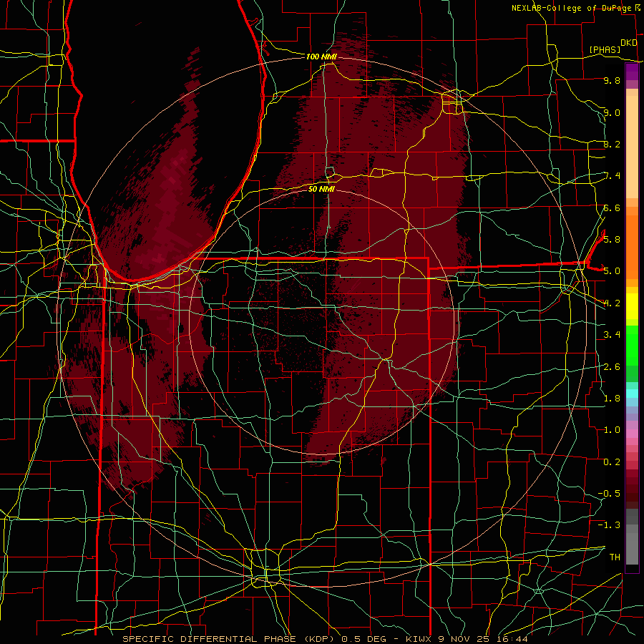Click the TH threshold label

click(x=615, y=557)
